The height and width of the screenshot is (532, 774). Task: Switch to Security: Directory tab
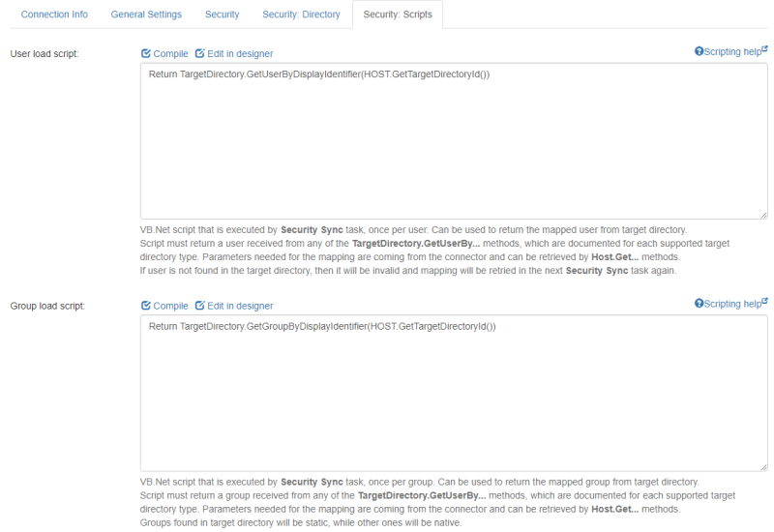click(301, 15)
